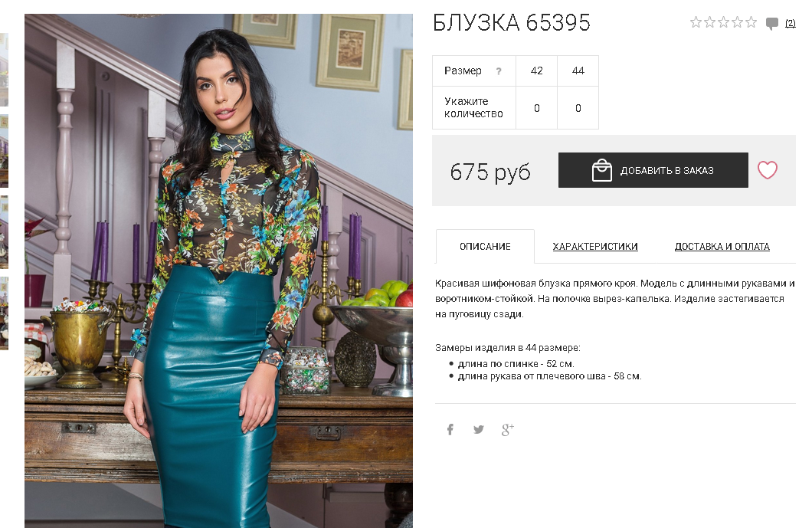Select the bottom product thumbnail on the left
This screenshot has width=812, height=528.
(x=4, y=313)
